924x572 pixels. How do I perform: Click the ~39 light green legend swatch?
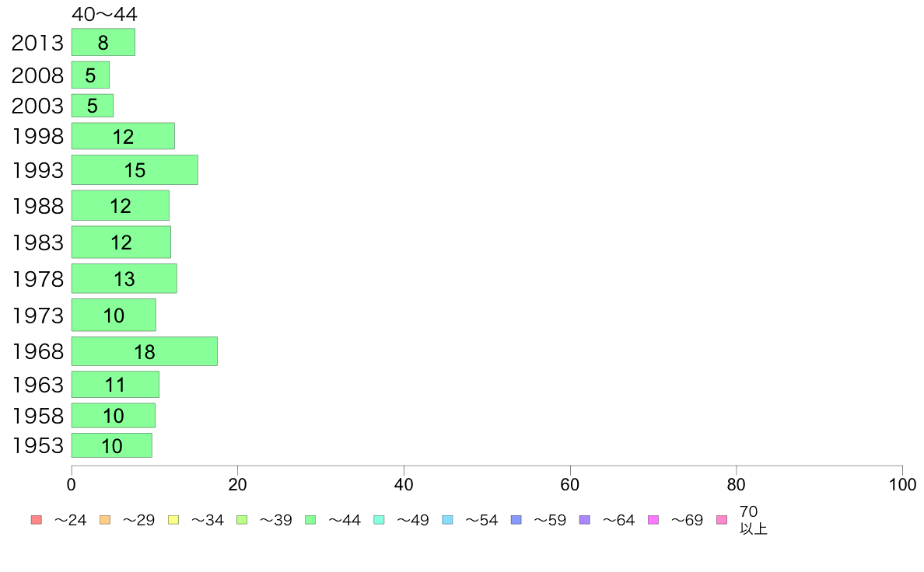[x=242, y=520]
